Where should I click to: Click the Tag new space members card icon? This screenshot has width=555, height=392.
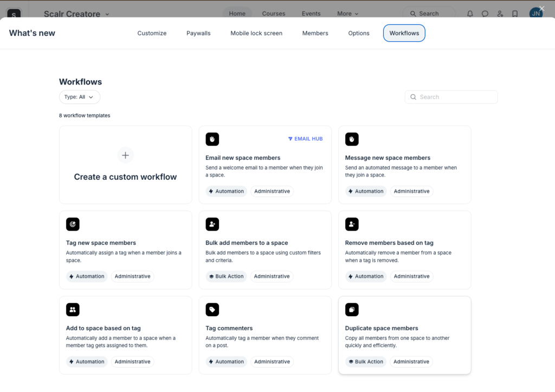coord(73,224)
